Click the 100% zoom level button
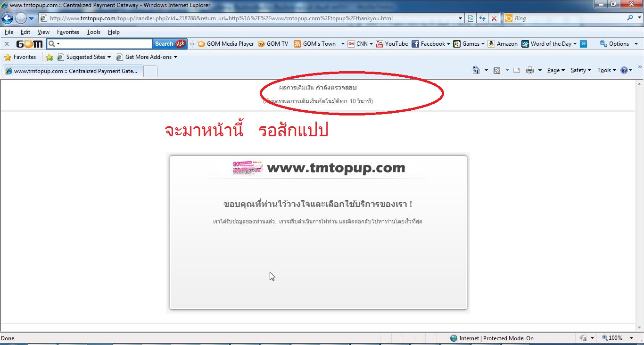 (612, 338)
